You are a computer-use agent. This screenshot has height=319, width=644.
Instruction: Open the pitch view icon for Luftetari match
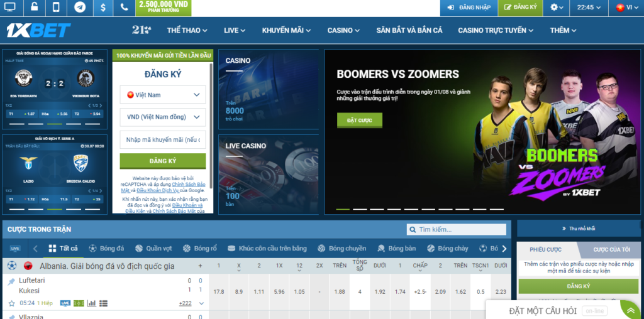pos(79,303)
